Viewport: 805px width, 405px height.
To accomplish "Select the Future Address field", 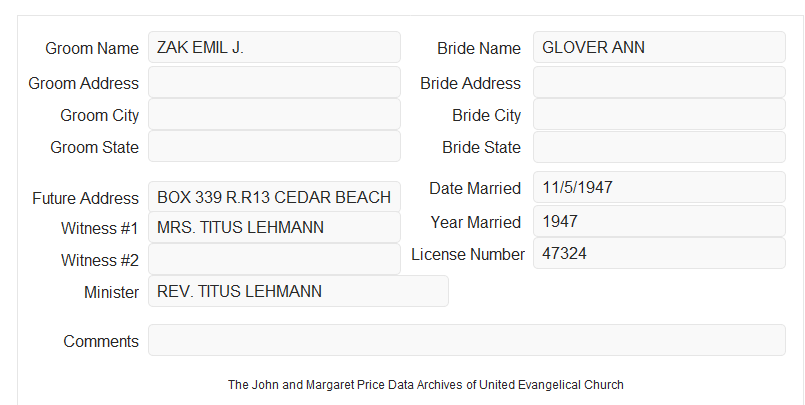I will 274,197.
